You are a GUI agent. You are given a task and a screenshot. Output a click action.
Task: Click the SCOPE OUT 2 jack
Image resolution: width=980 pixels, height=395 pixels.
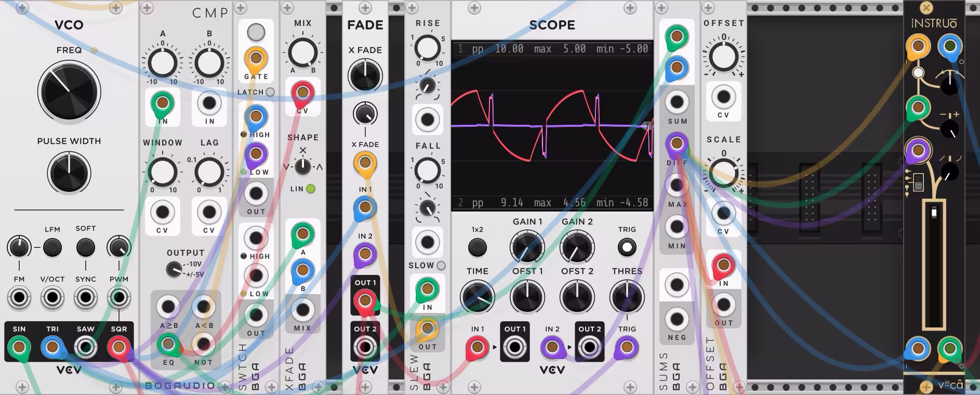[x=589, y=347]
